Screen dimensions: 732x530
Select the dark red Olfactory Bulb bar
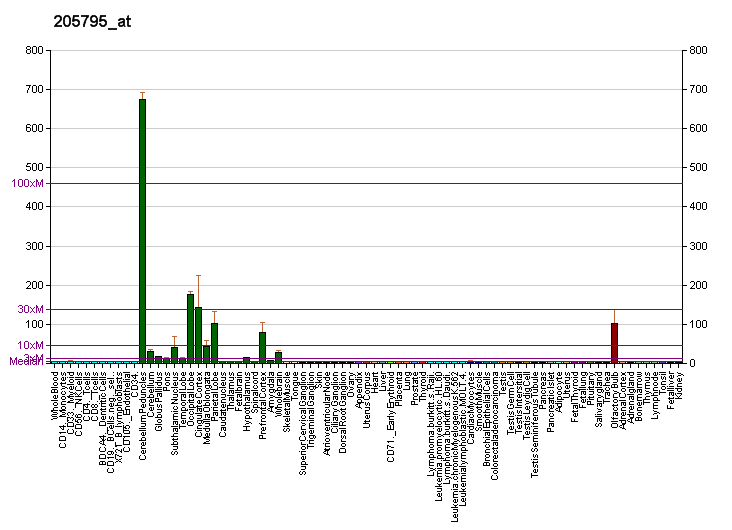[x=614, y=342]
